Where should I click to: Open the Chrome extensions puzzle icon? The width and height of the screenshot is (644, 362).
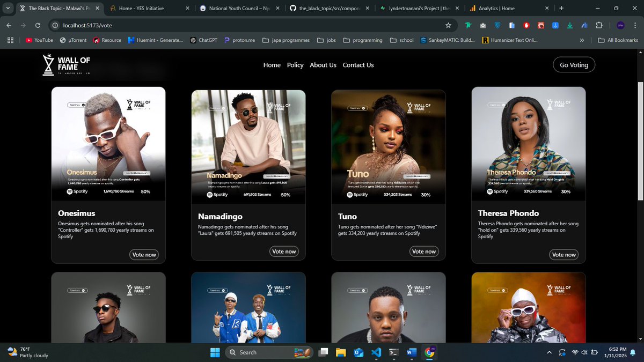tap(599, 25)
